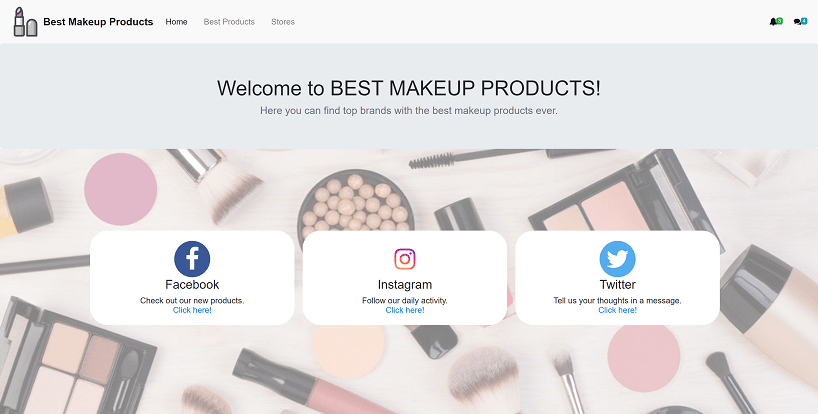
Task: Go to the Home menu item
Action: pos(176,22)
